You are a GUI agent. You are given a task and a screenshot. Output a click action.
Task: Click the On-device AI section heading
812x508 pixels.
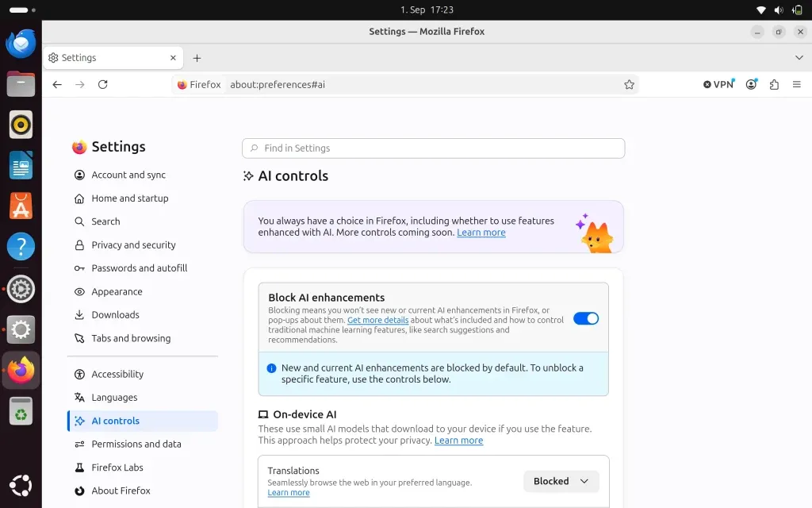(x=304, y=414)
